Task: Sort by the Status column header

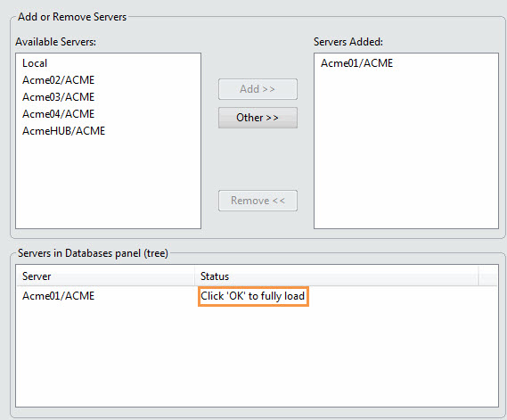Action: coord(336,276)
